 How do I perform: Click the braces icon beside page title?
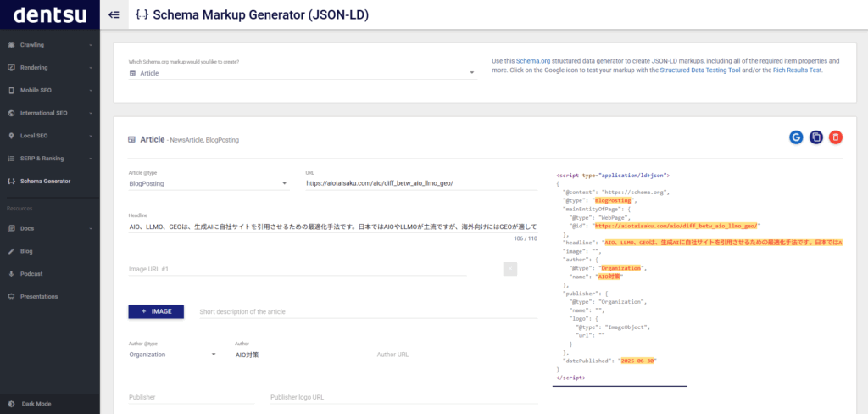coord(142,15)
